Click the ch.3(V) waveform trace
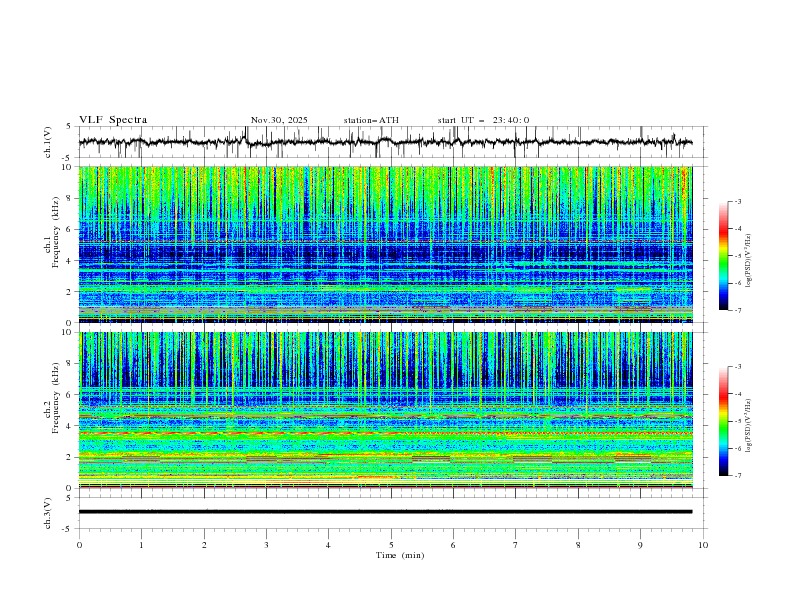The image size is (792, 612). pyautogui.click(x=386, y=512)
